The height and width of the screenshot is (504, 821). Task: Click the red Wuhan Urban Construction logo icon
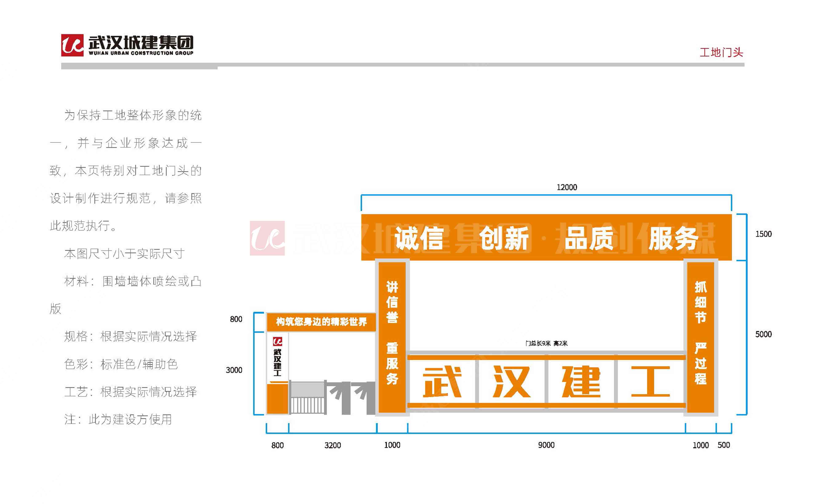(72, 45)
